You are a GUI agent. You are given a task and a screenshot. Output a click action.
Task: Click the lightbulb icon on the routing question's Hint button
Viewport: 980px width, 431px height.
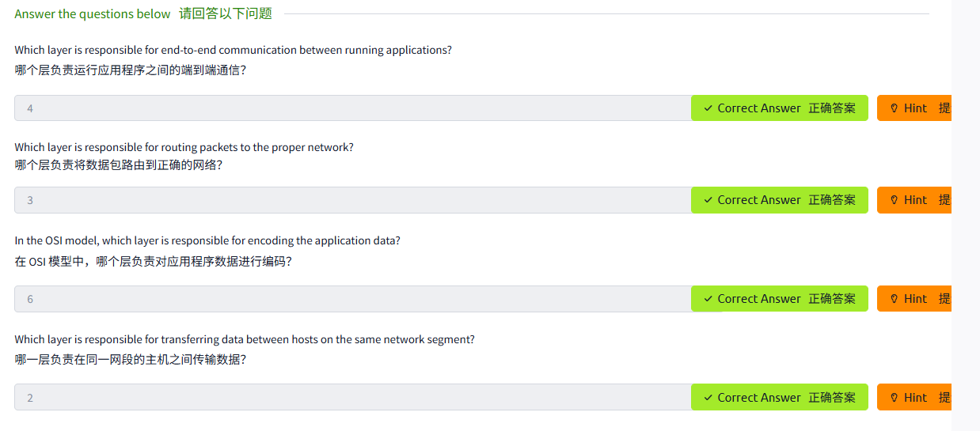click(895, 200)
